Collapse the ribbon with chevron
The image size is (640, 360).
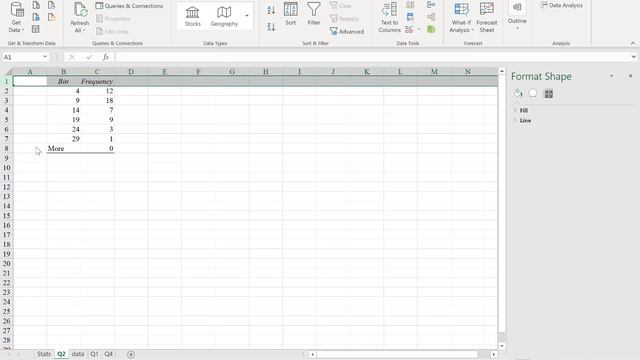coord(633,43)
